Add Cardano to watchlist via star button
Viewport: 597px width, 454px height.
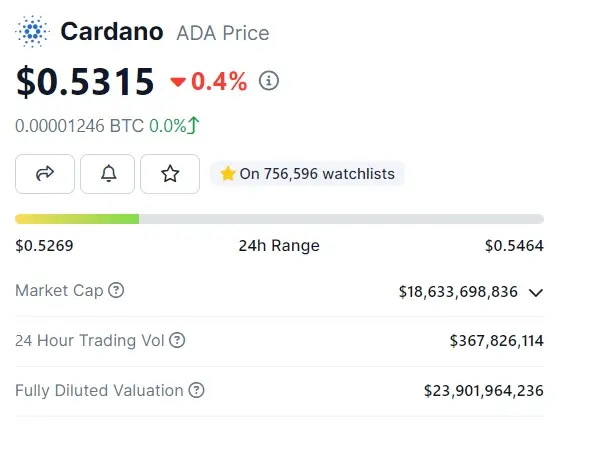click(x=170, y=174)
